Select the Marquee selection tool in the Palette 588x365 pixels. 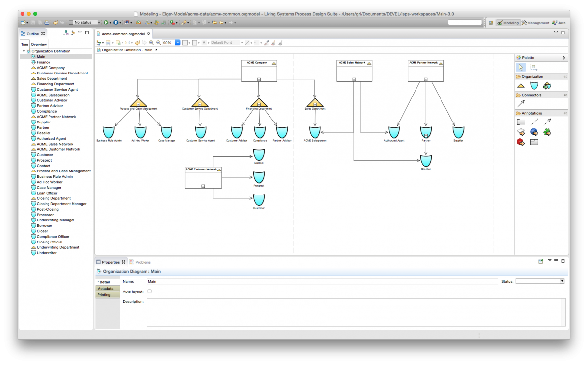click(x=533, y=67)
